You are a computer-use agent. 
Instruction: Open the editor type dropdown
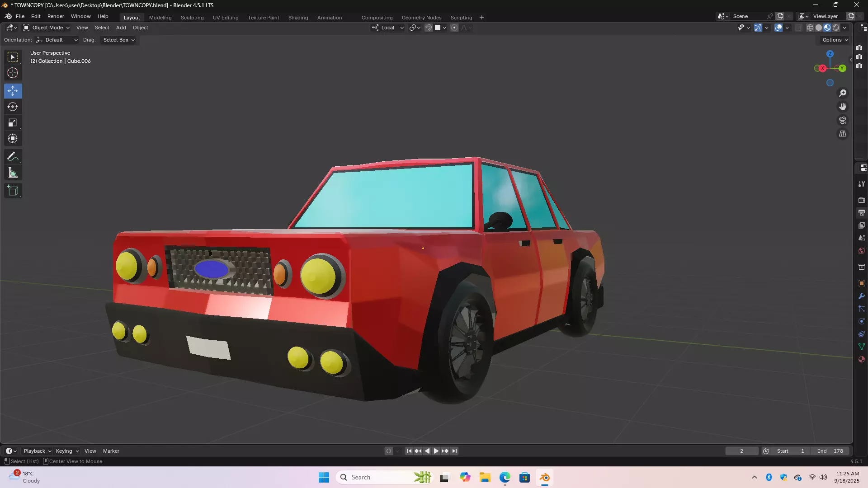click(x=12, y=28)
